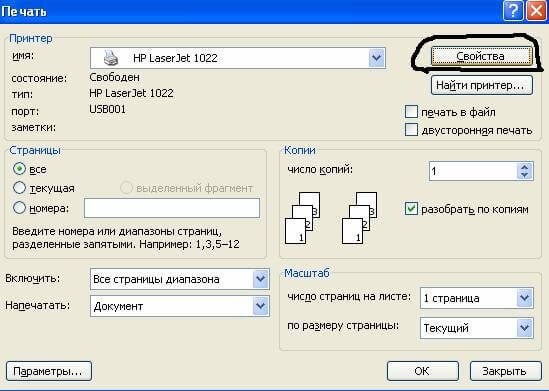Click the Найти принтер button
This screenshot has height=391, width=549.
[481, 85]
